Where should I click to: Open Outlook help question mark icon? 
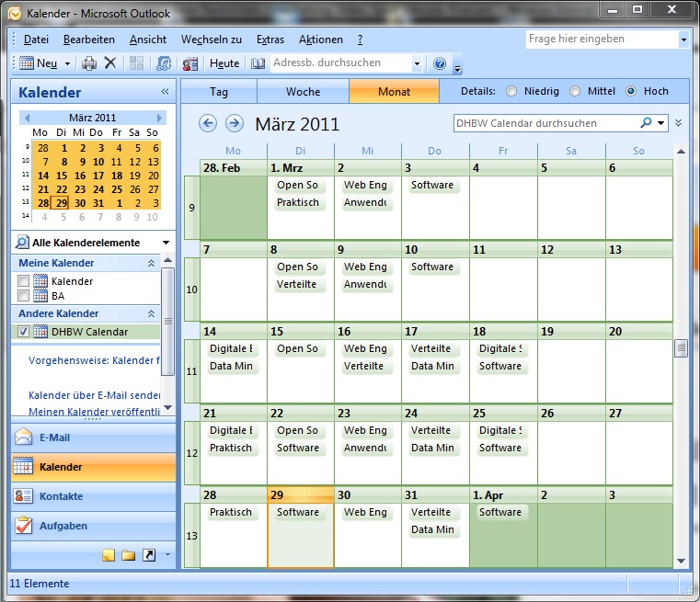440,63
